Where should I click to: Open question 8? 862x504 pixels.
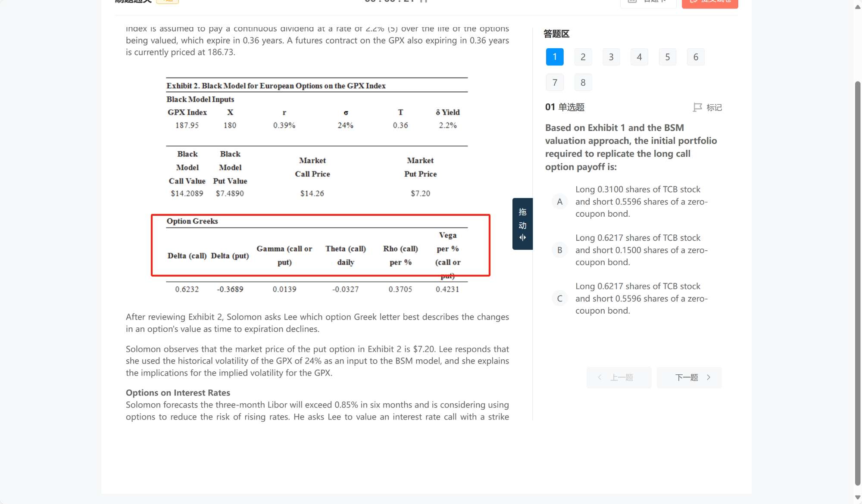click(583, 82)
